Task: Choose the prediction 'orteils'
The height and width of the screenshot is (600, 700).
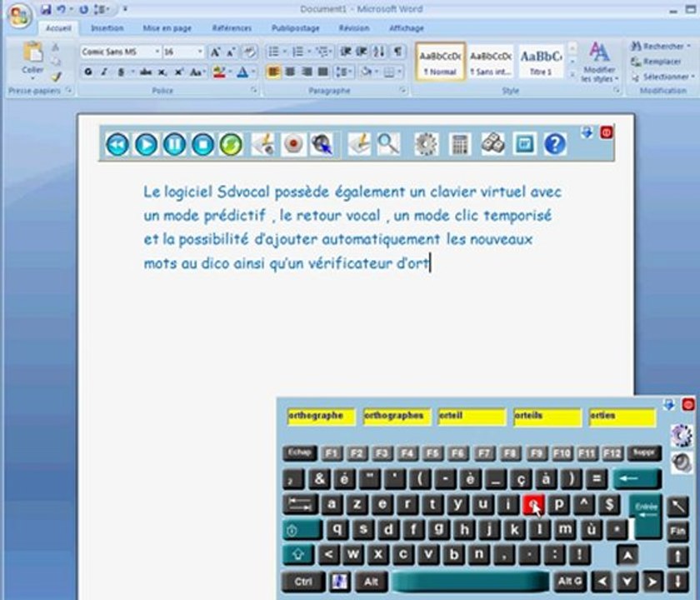Action: pos(547,417)
